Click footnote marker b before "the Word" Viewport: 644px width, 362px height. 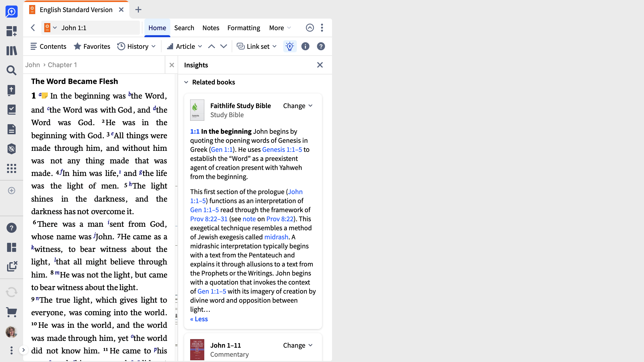pos(130,94)
